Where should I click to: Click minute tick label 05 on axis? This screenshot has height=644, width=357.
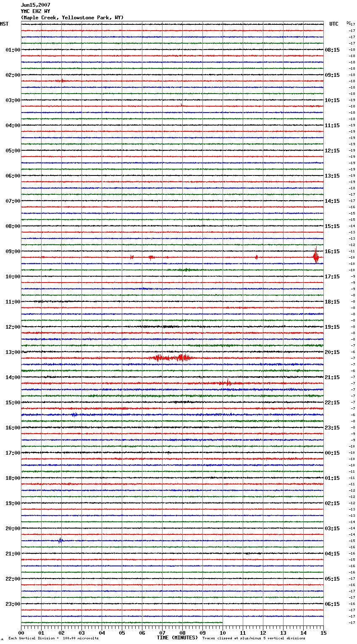[x=122, y=633]
